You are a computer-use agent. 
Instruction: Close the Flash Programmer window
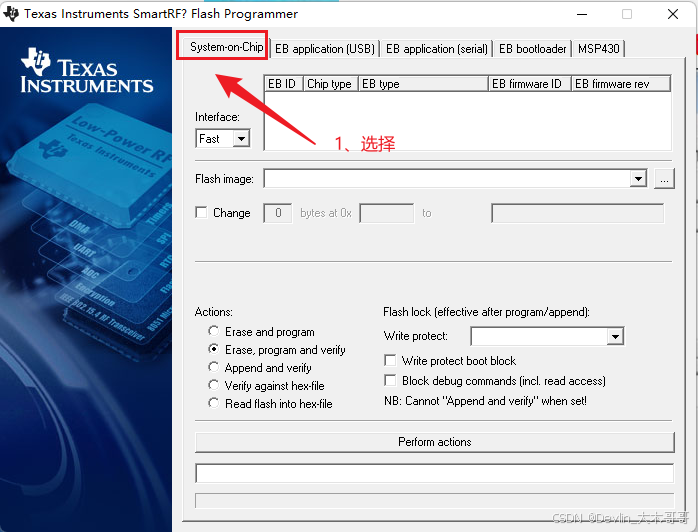(673, 14)
